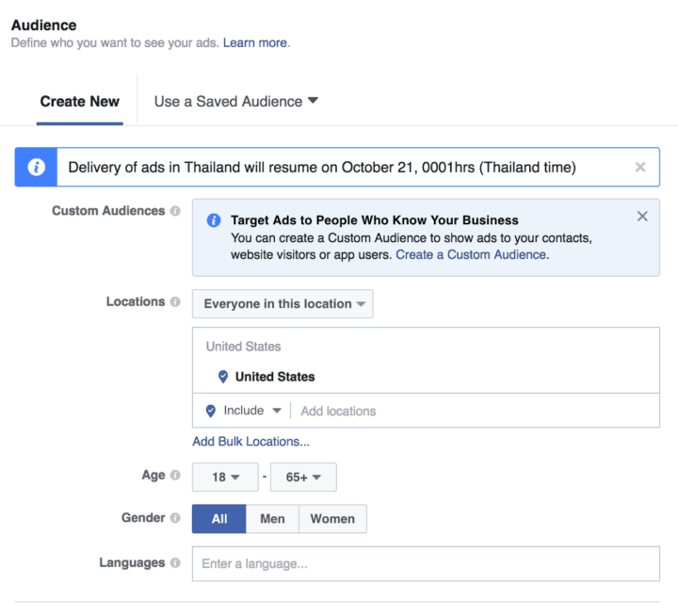Open maximum age 65+ dropdown
Screen dimensions: 678x616
point(303,478)
